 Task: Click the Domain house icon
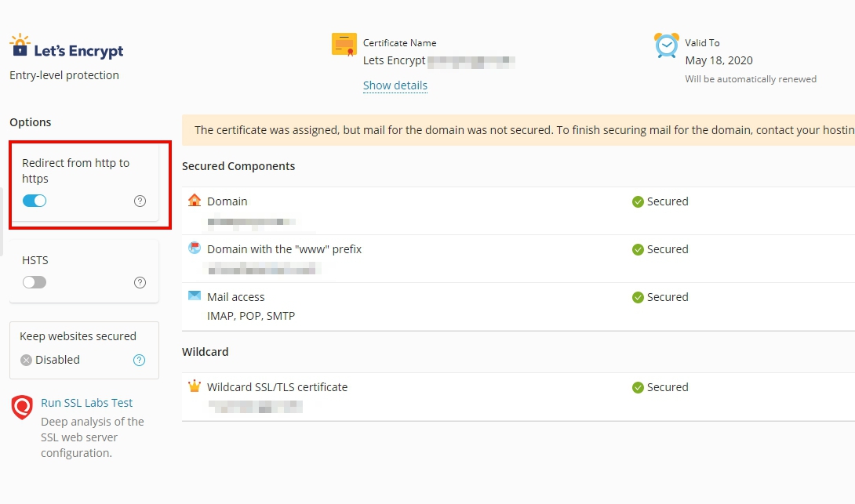click(x=195, y=201)
